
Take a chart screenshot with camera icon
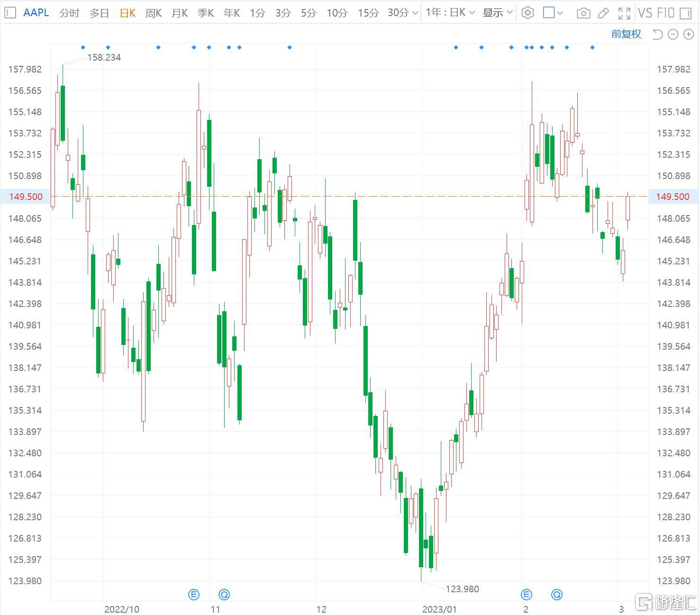point(583,13)
